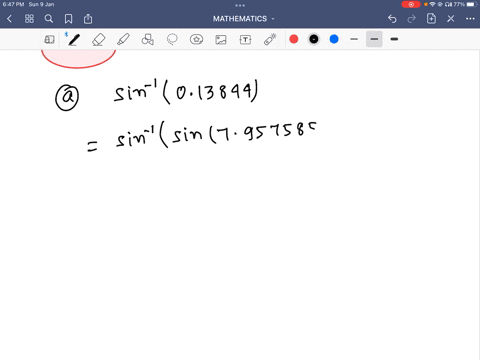Undo the last stroke
The width and height of the screenshot is (480, 360).
point(392,19)
